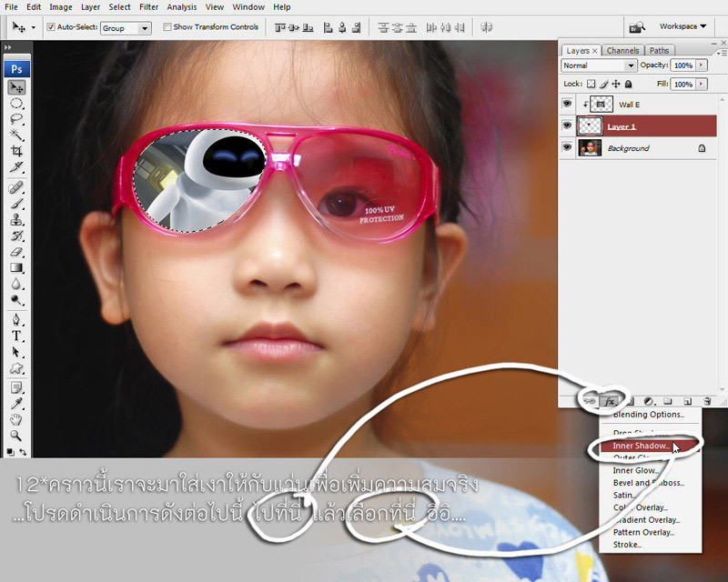Hide Layer 1 visibility eye

pyautogui.click(x=567, y=125)
